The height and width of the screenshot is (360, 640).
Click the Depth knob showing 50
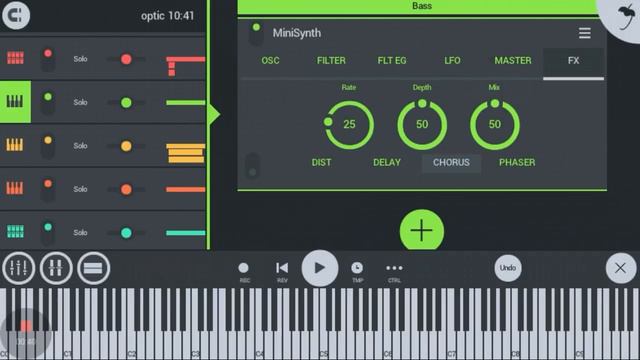422,124
